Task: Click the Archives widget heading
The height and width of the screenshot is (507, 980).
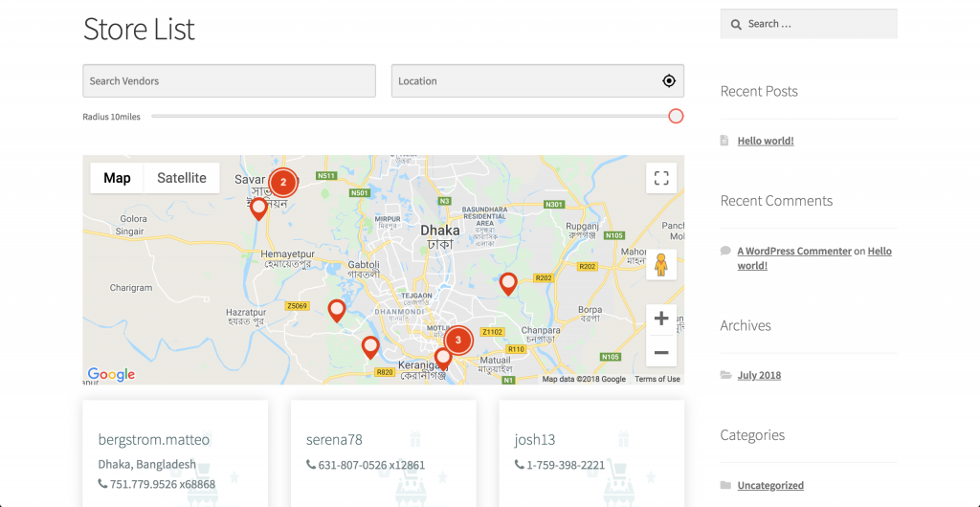Action: point(745,325)
